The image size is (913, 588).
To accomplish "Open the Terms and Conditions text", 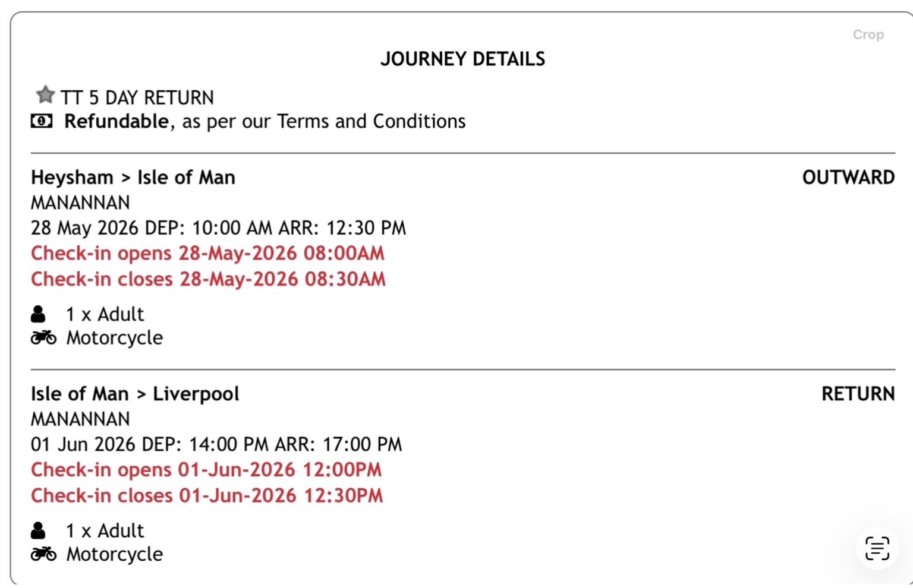I will coord(372,121).
